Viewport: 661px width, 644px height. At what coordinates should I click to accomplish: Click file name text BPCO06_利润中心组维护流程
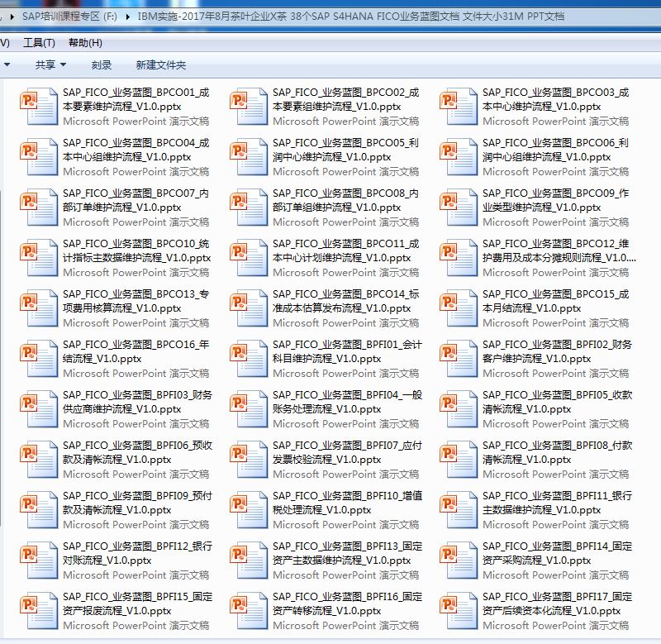[555, 150]
